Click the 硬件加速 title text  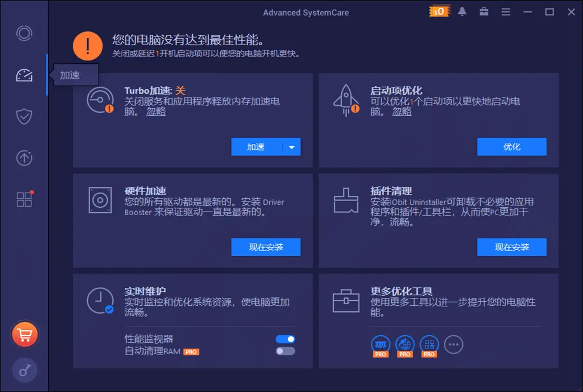point(145,191)
